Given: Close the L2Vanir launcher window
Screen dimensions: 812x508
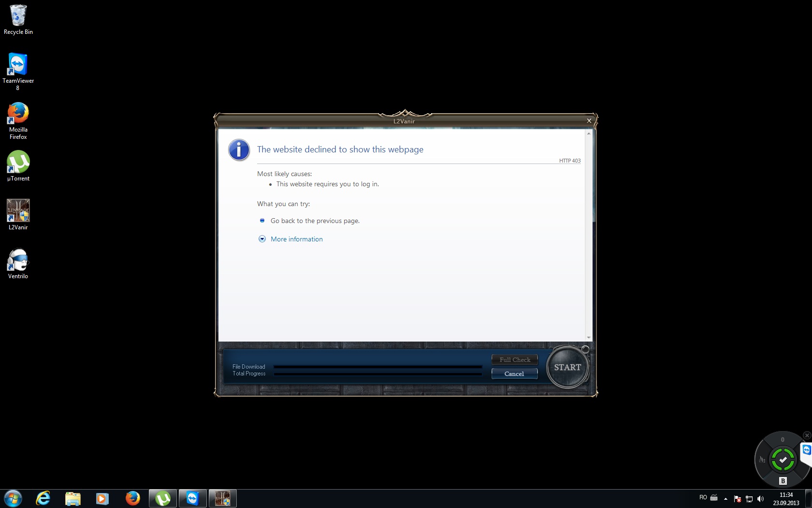Looking at the screenshot, I should tap(589, 121).
